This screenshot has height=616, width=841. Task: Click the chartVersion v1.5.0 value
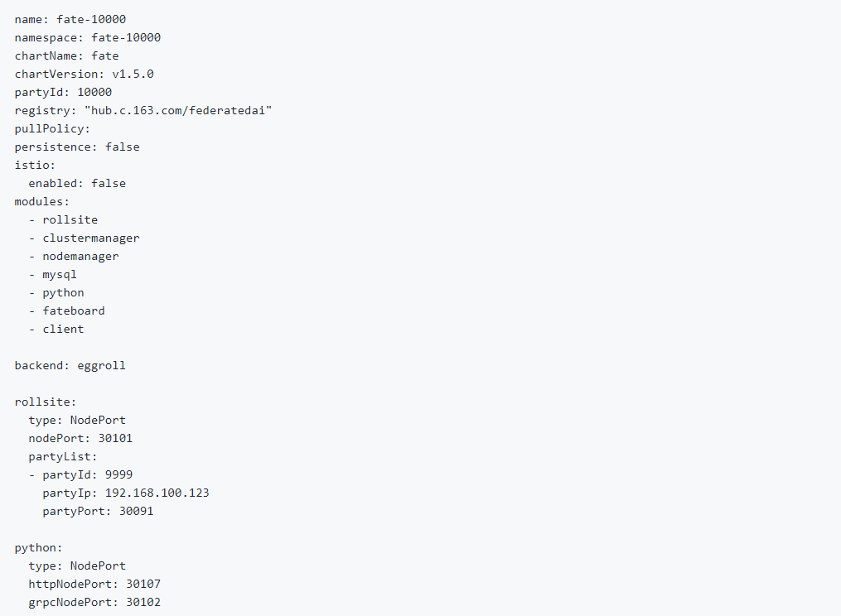tap(133, 74)
